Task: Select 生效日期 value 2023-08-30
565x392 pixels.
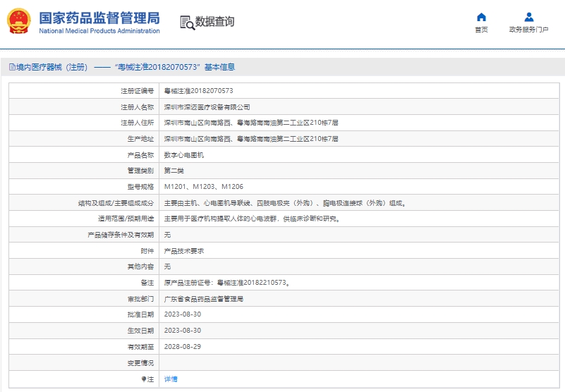Action: [182, 331]
